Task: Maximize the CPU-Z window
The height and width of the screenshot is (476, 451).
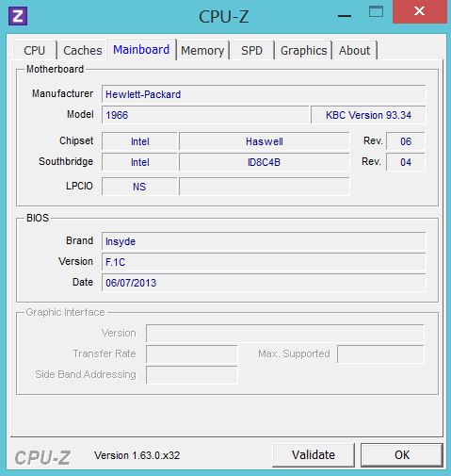Action: (376, 12)
